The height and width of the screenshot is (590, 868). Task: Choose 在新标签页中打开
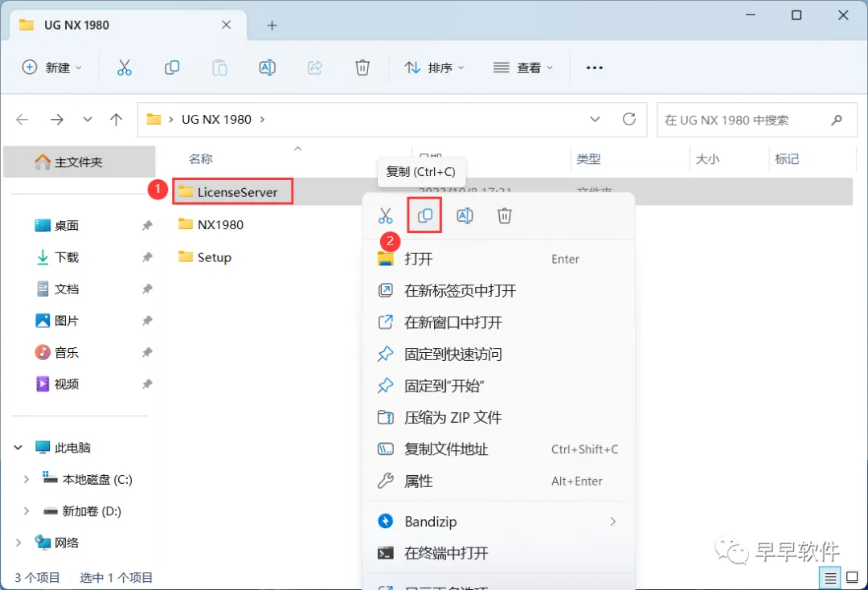click(498, 290)
